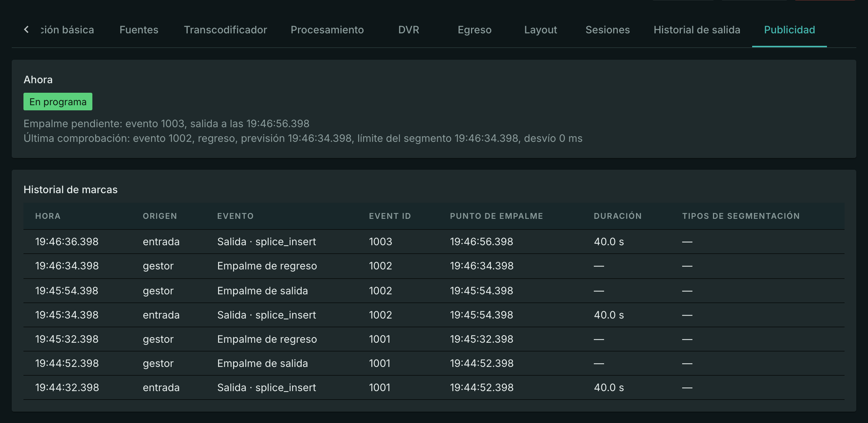
Task: Open the Procesamiento tab
Action: pos(327,30)
